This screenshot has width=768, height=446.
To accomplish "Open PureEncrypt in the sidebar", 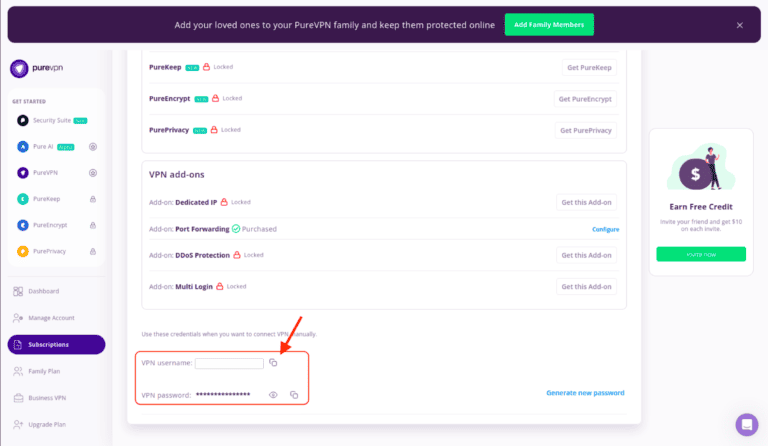I will tap(50, 225).
